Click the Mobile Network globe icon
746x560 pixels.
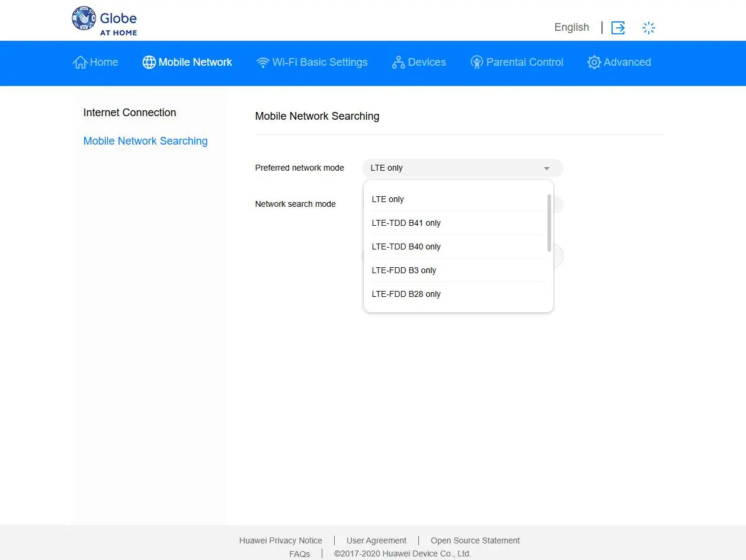point(149,62)
